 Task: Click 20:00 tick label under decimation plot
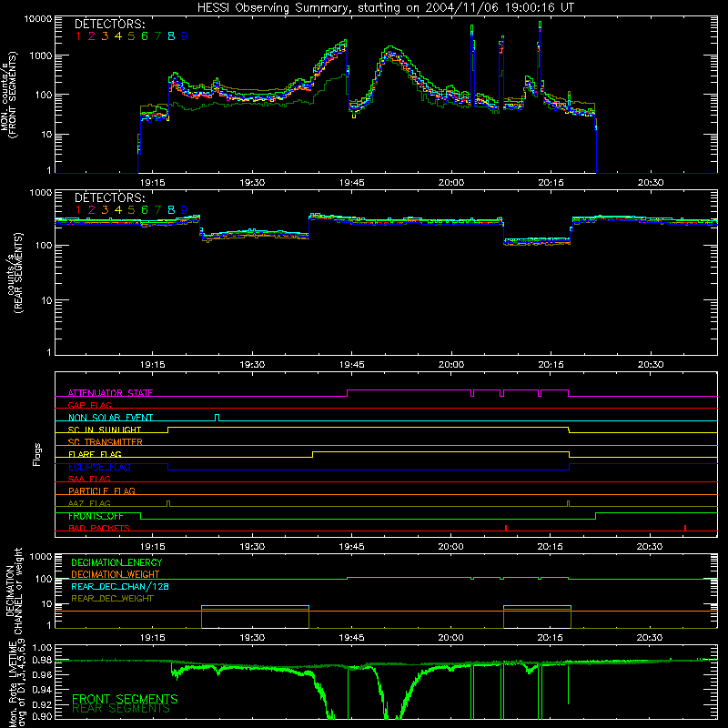[450, 638]
